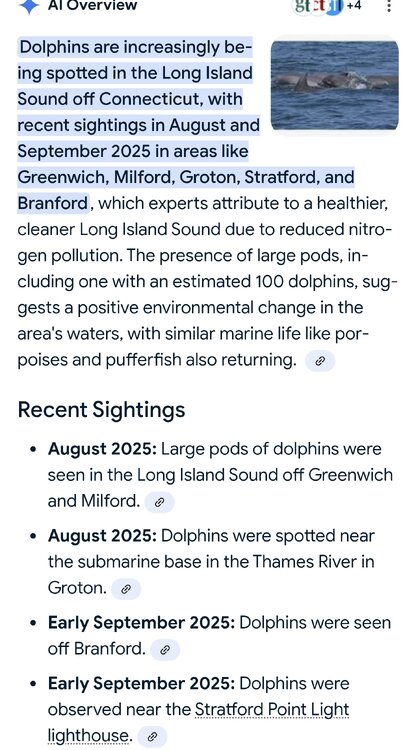This screenshot has height=750, width=416.
Task: Open the link chip after 'Groton'
Action: tap(126, 589)
